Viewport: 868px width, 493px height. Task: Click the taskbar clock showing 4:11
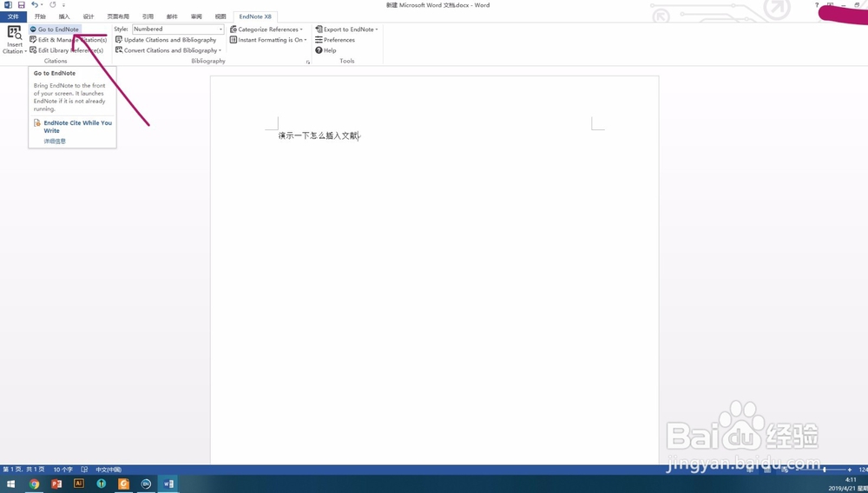point(851,480)
